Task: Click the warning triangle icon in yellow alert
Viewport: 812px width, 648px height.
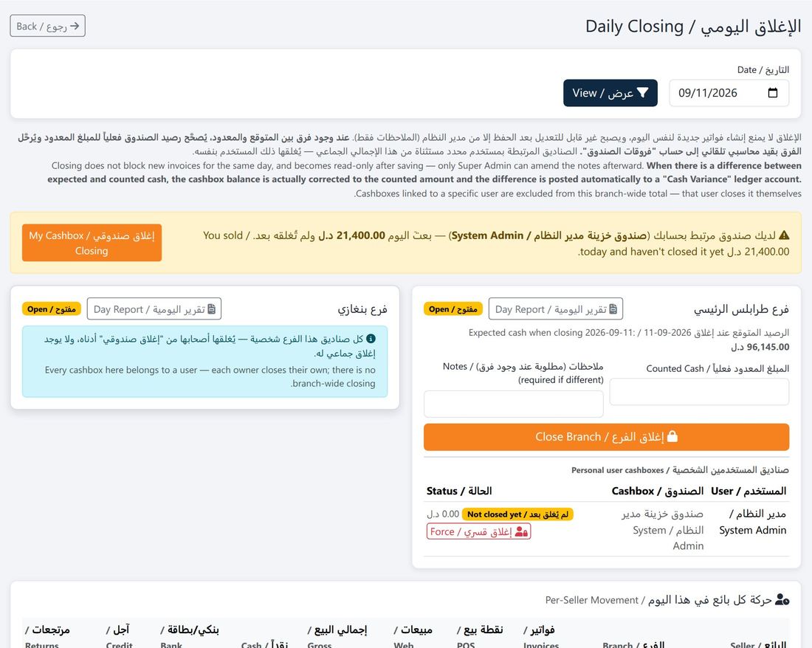Action: point(784,235)
